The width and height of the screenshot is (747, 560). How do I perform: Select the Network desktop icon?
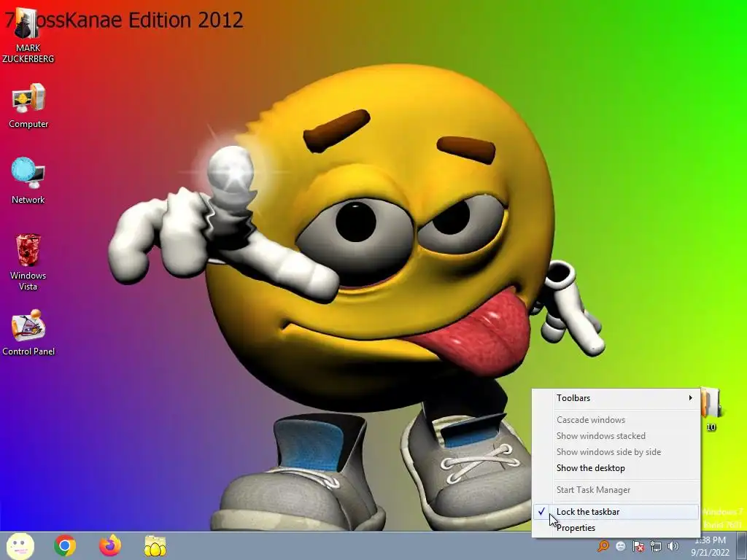coord(28,181)
